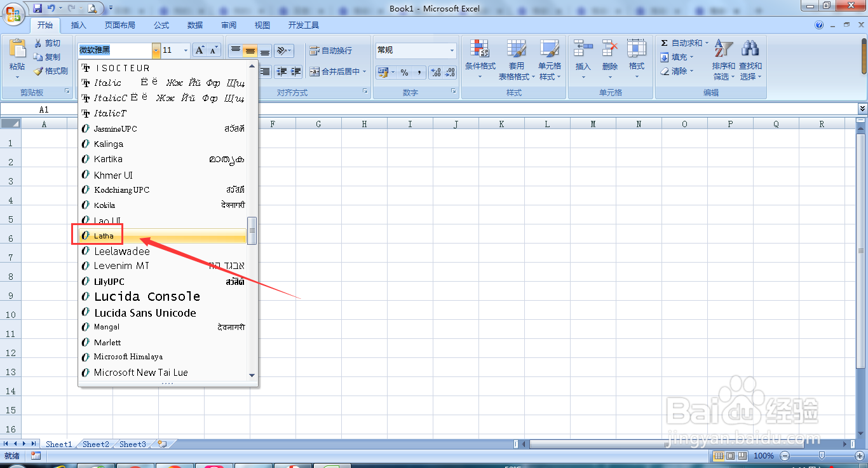Choose the Leelawadee font
This screenshot has width=868, height=468.
click(x=163, y=251)
